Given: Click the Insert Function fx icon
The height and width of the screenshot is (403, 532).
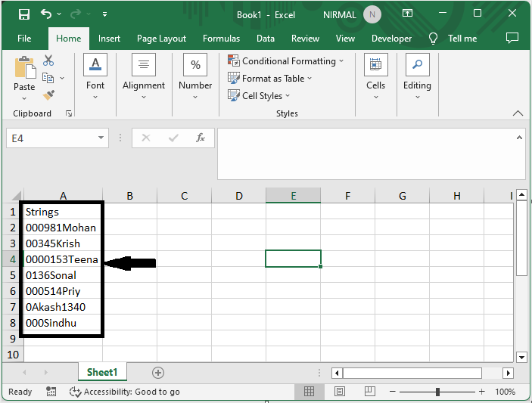Looking at the screenshot, I should pos(201,138).
